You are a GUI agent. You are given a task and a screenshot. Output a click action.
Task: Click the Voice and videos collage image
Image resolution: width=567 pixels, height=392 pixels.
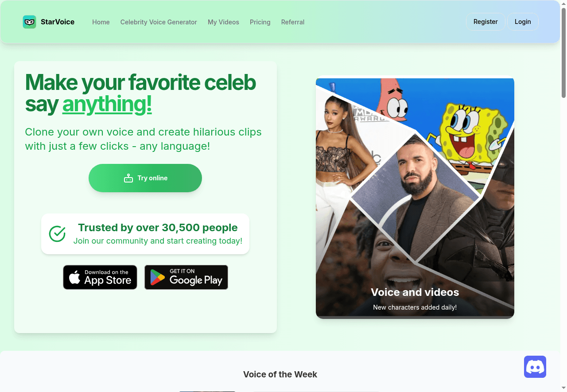click(415, 198)
